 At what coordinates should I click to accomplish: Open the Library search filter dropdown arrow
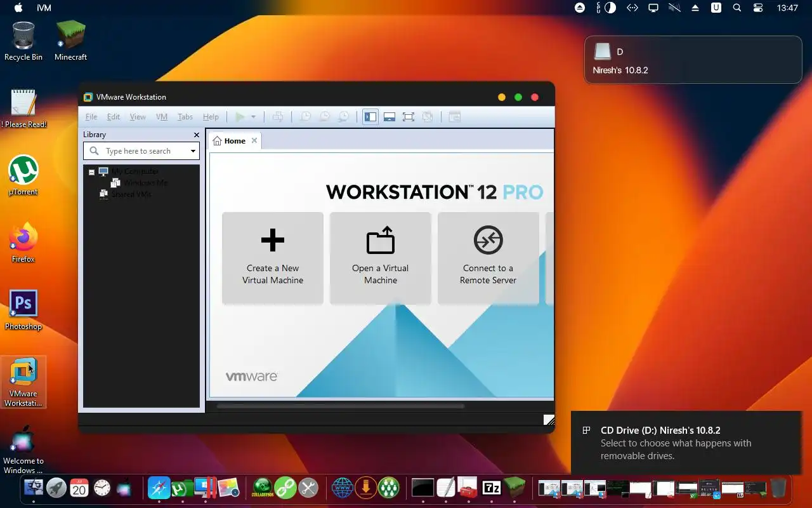click(x=193, y=151)
